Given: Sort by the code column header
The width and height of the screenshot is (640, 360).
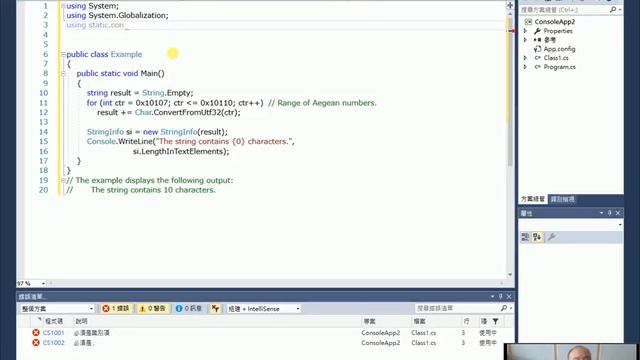Looking at the screenshot, I should click(54, 322).
